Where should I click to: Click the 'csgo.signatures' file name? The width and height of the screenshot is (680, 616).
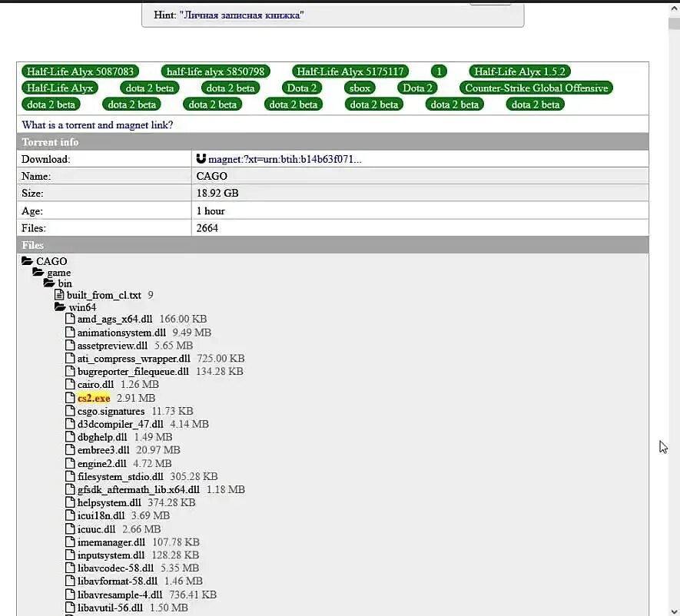(x=111, y=411)
